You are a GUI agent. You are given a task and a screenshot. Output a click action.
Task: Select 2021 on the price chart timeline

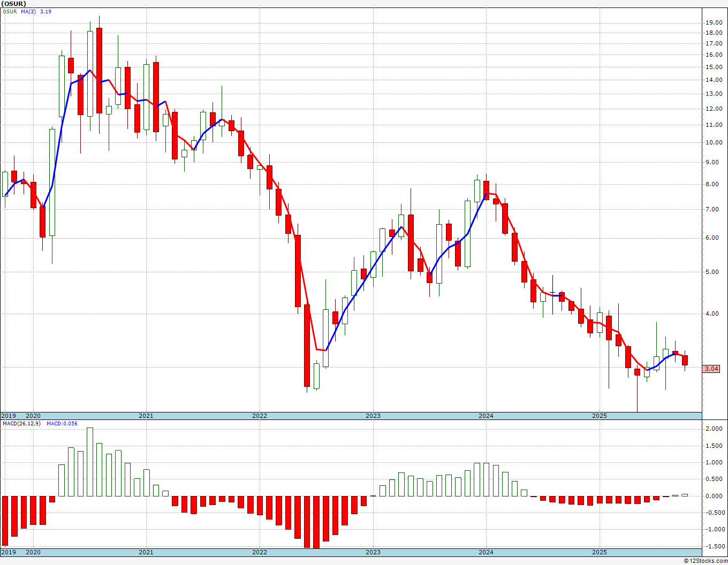pyautogui.click(x=146, y=416)
